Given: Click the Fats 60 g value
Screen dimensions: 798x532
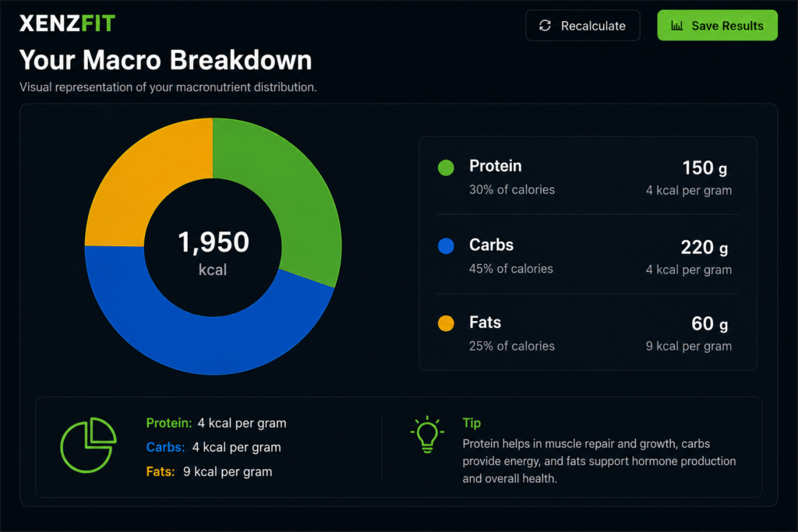Looking at the screenshot, I should tap(709, 323).
